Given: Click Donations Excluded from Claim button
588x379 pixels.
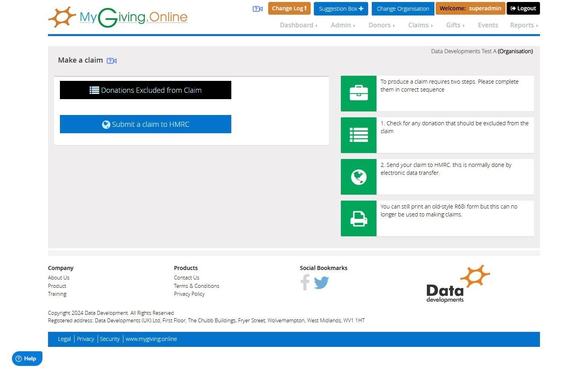Looking at the screenshot, I should pos(146,90).
